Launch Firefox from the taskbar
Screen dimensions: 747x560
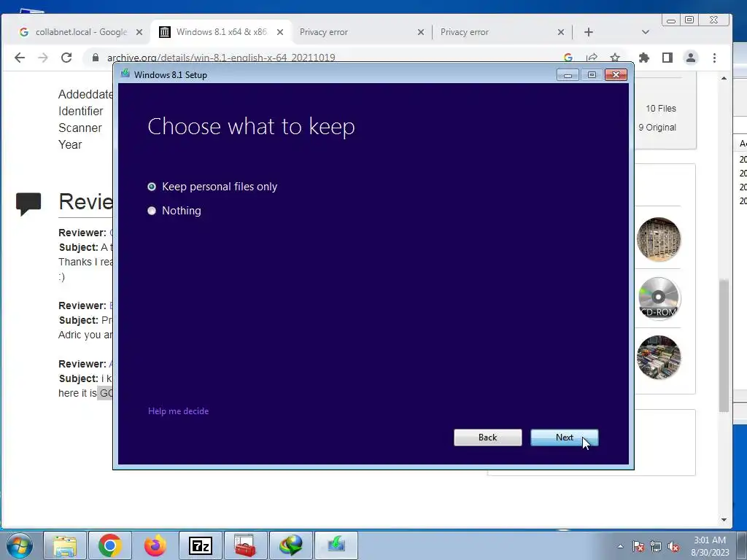pyautogui.click(x=155, y=545)
